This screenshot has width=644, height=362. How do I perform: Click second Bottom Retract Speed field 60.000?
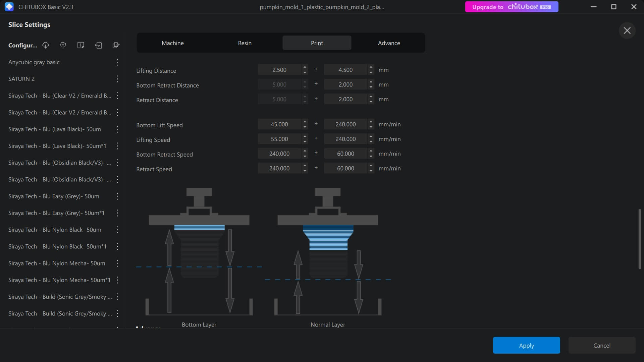(345, 154)
